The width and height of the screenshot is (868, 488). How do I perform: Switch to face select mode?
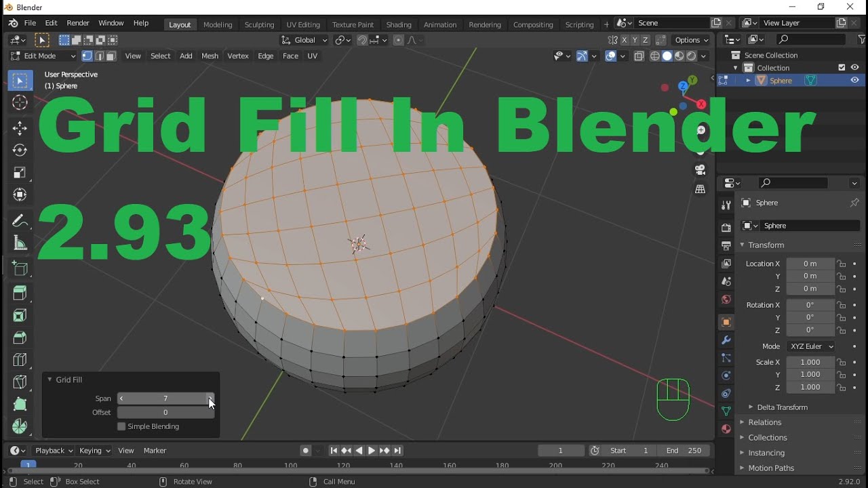click(111, 56)
